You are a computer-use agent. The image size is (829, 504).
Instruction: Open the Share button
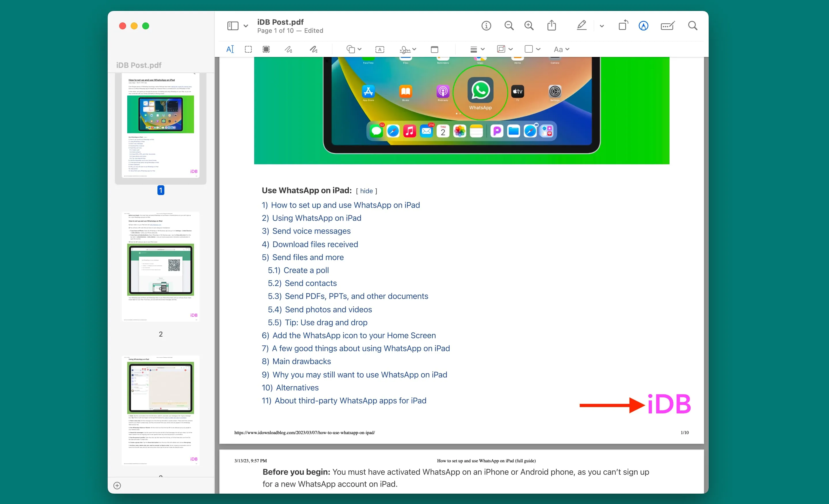(x=552, y=25)
